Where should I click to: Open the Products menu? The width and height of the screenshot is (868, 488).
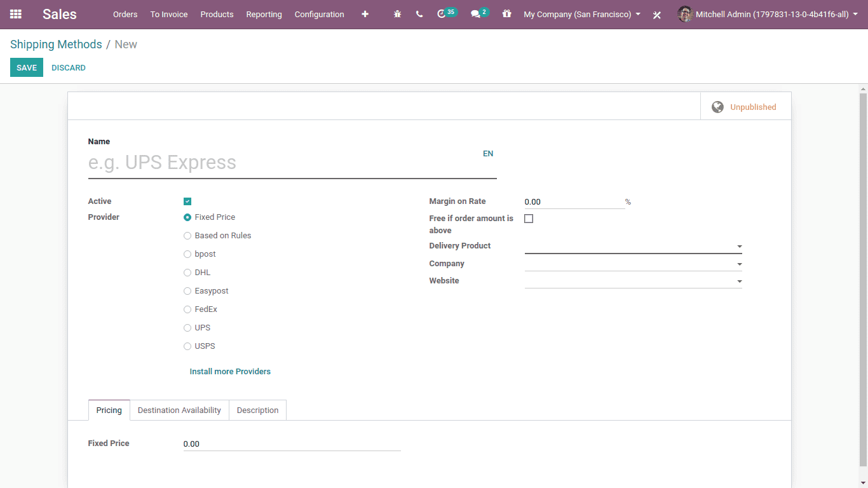pyautogui.click(x=217, y=14)
